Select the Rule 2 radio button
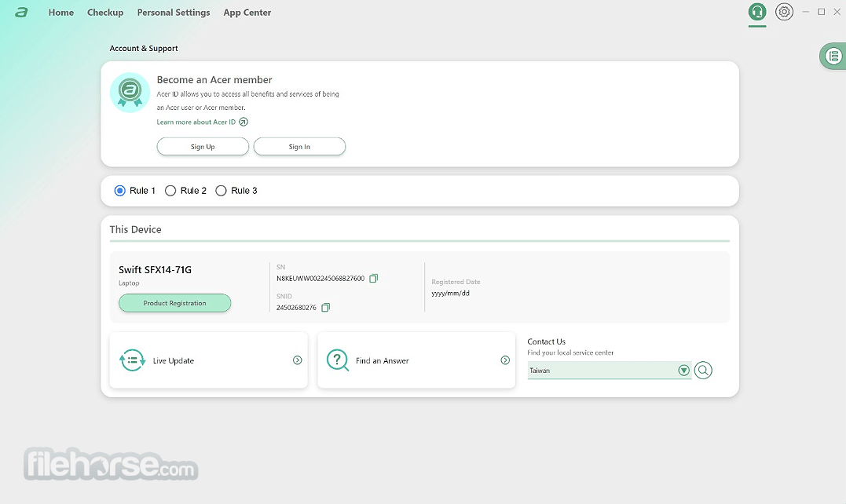 pos(170,191)
